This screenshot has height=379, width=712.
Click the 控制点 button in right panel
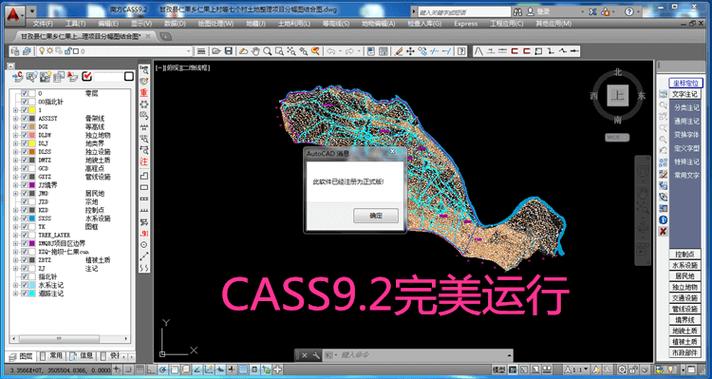click(685, 254)
